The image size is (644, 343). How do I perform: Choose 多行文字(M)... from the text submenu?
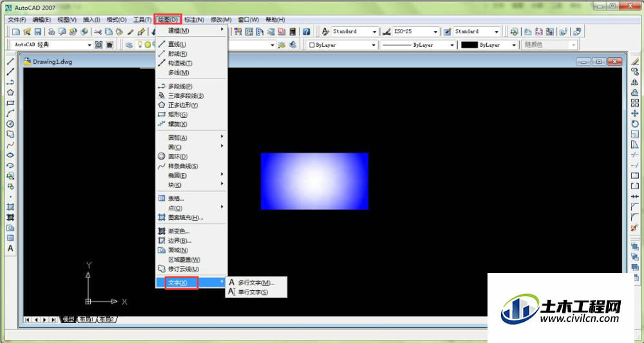pos(256,283)
